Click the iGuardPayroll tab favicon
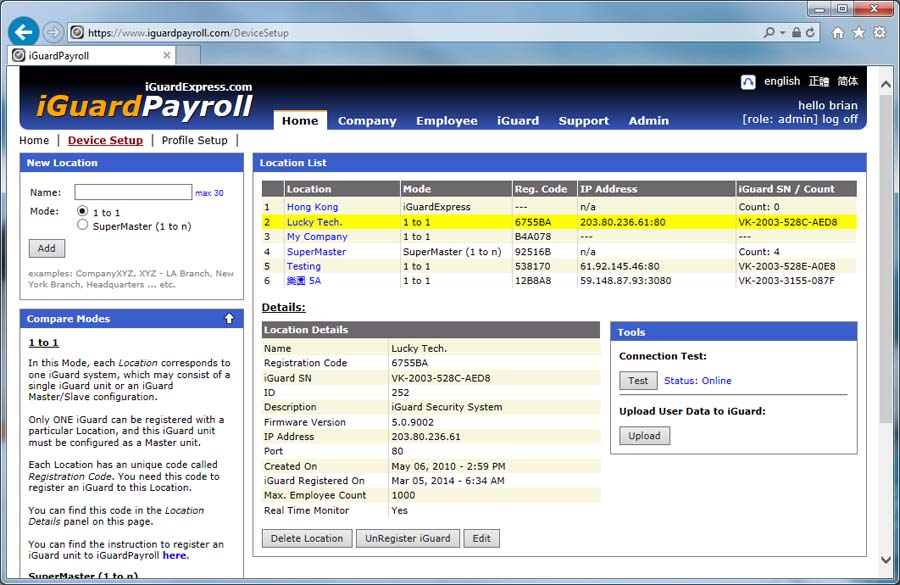This screenshot has height=585, width=900. coord(18,55)
